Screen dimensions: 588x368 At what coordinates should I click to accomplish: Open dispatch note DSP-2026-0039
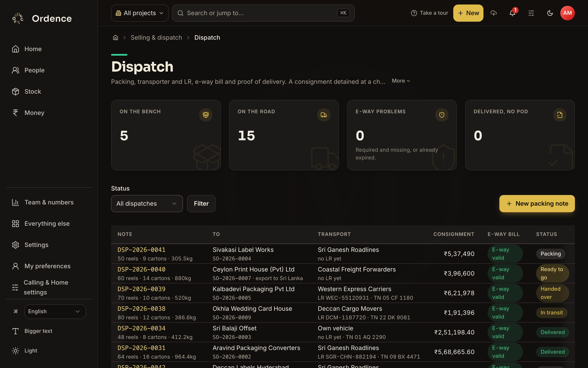[141, 289]
